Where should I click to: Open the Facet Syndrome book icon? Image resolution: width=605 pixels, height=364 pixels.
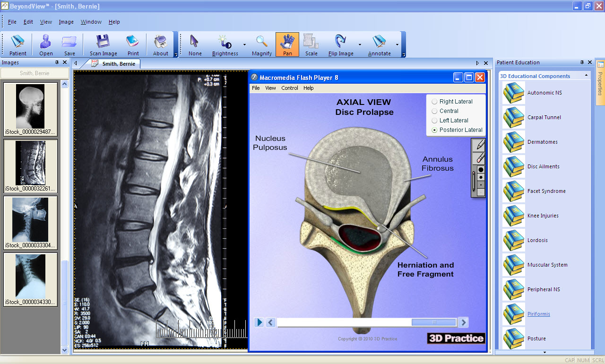coord(514,191)
